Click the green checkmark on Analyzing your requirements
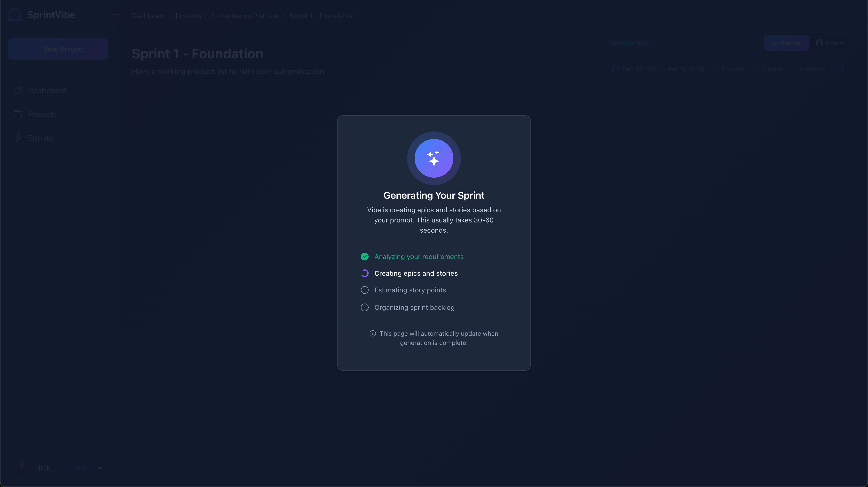This screenshot has width=868, height=487. click(x=364, y=256)
